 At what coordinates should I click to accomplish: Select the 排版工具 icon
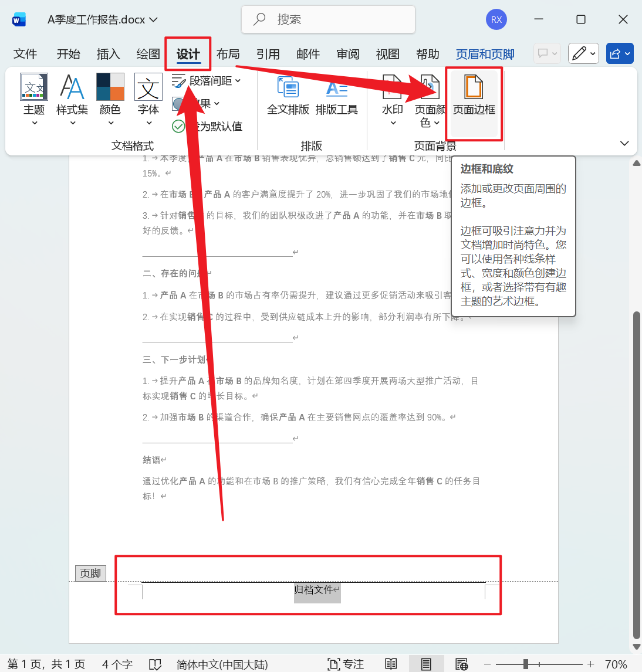pos(337,97)
